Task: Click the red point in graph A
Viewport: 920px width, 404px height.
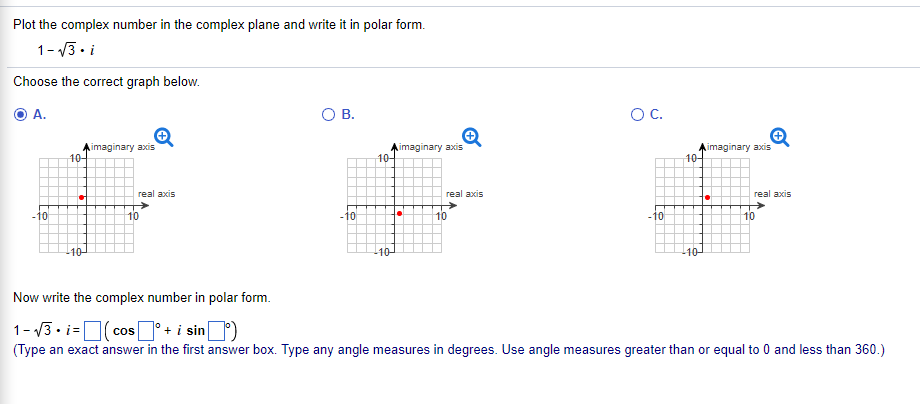Action: click(82, 198)
